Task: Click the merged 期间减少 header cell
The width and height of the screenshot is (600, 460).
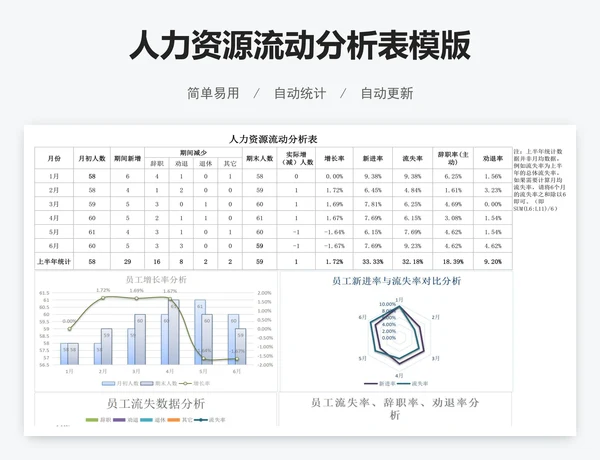Action: [193, 153]
